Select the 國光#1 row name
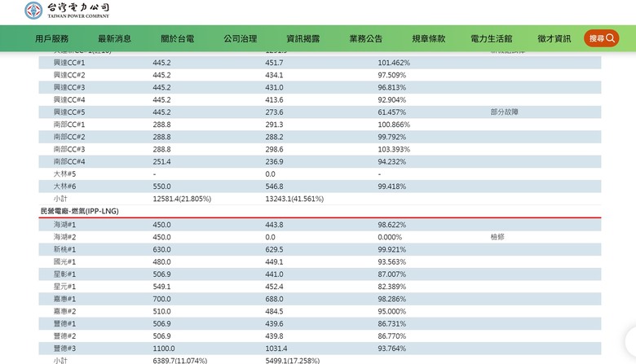Image resolution: width=636 pixels, height=364 pixels. (x=64, y=262)
